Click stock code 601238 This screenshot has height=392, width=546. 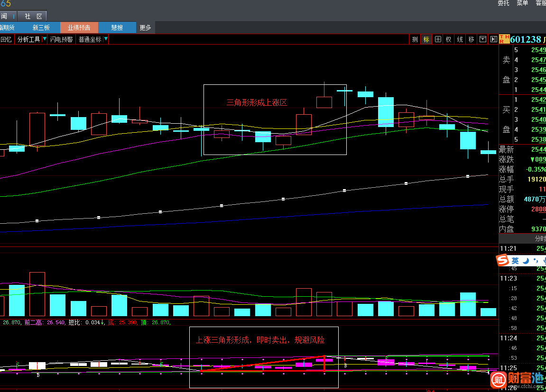coord(526,39)
